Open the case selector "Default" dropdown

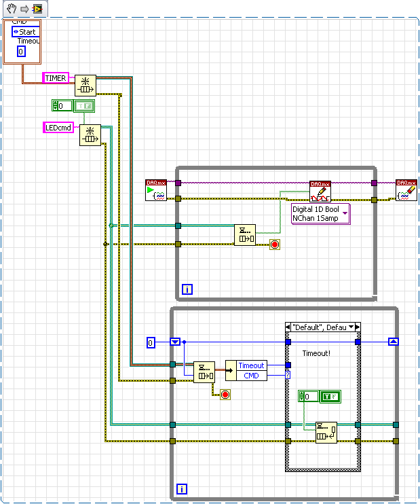[x=351, y=327]
